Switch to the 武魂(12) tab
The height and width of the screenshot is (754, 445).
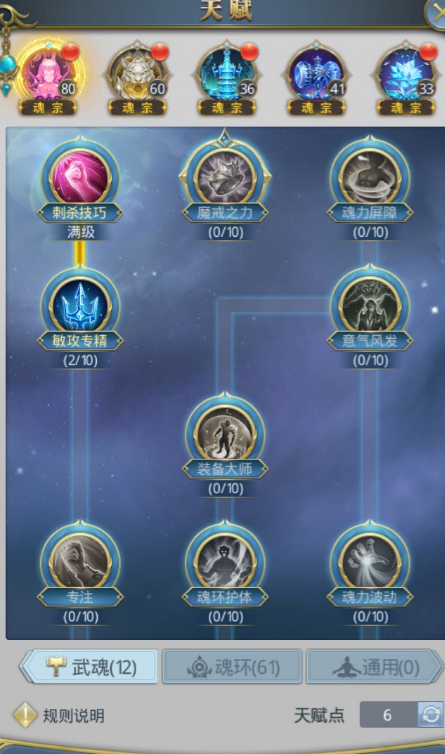pyautogui.click(x=89, y=666)
